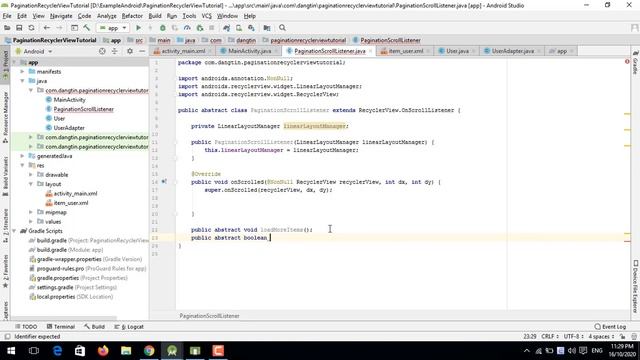This screenshot has width=640, height=360.
Task: Click the Open file toolbar icon
Action: pos(7,28)
